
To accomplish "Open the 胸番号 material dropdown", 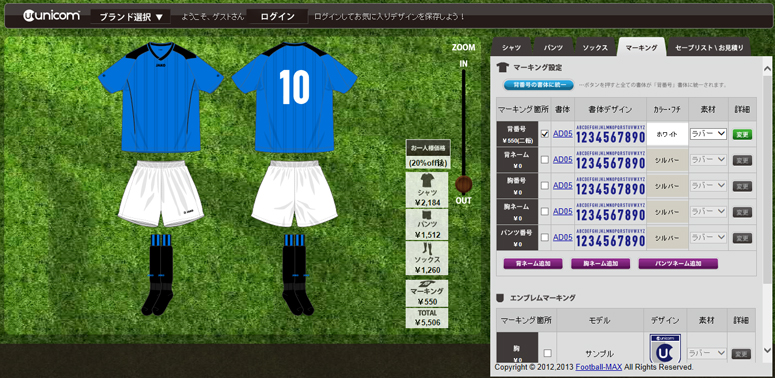I will coord(708,186).
